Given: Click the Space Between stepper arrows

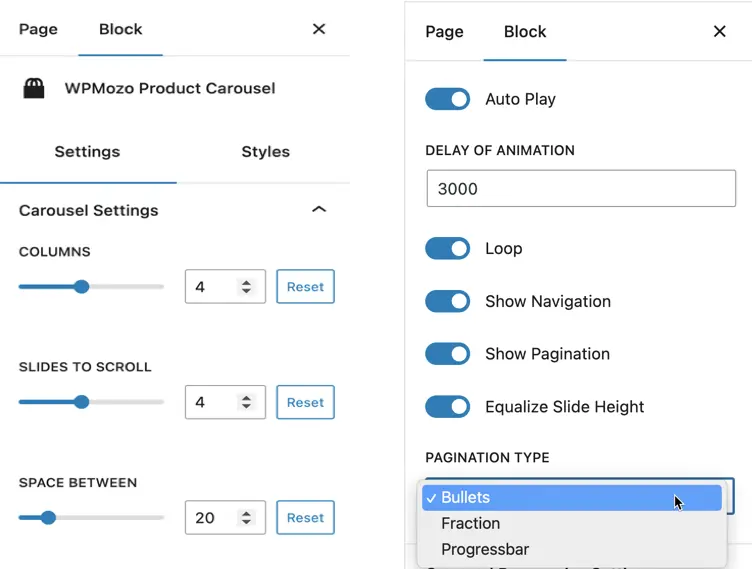Looking at the screenshot, I should coord(246,518).
